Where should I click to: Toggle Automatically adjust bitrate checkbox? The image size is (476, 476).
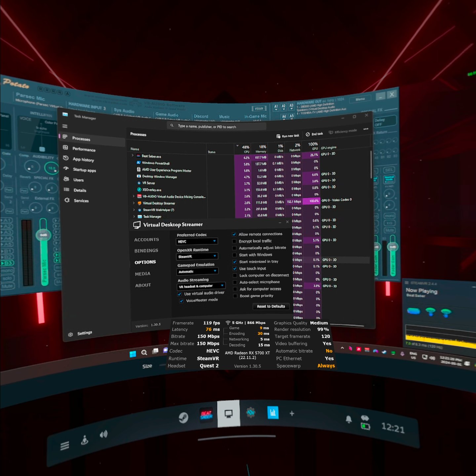click(x=234, y=248)
